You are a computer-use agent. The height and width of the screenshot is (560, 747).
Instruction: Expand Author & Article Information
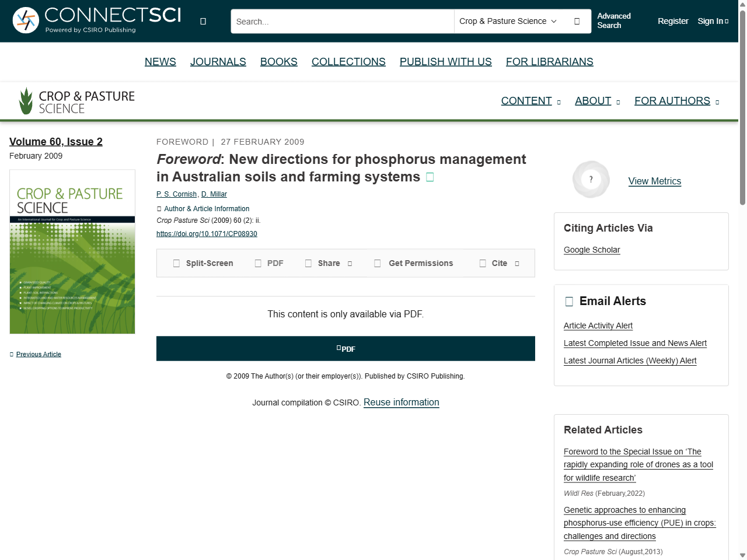[203, 209]
